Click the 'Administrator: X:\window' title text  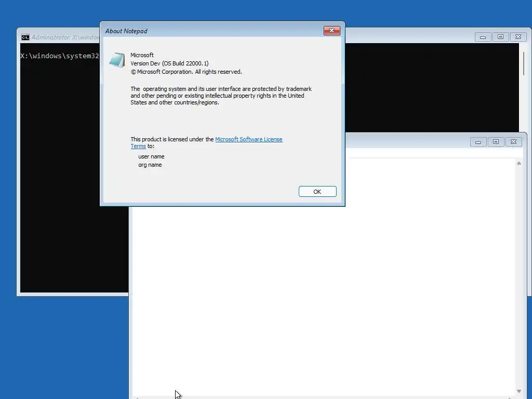(65, 37)
